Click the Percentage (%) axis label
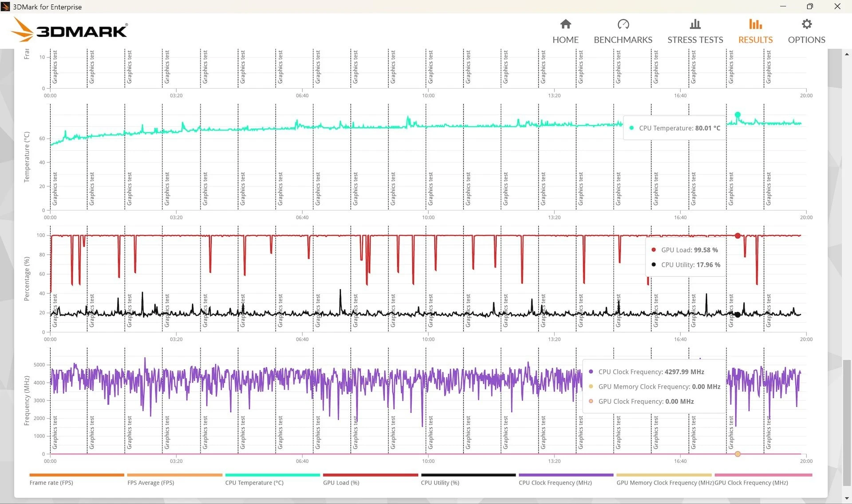This screenshot has width=852, height=504. (27, 279)
